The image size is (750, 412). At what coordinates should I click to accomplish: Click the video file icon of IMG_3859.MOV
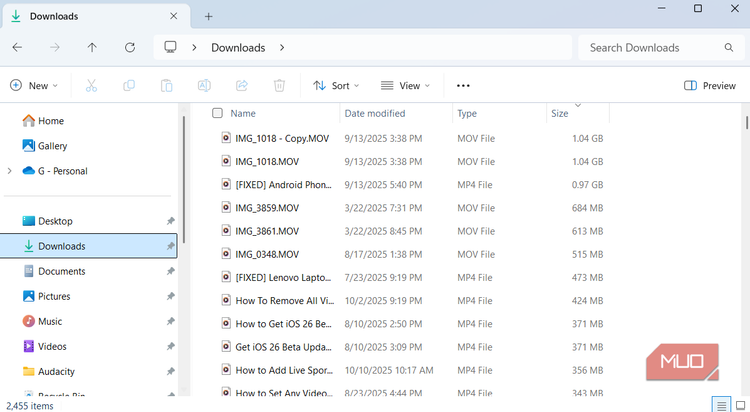click(x=226, y=208)
